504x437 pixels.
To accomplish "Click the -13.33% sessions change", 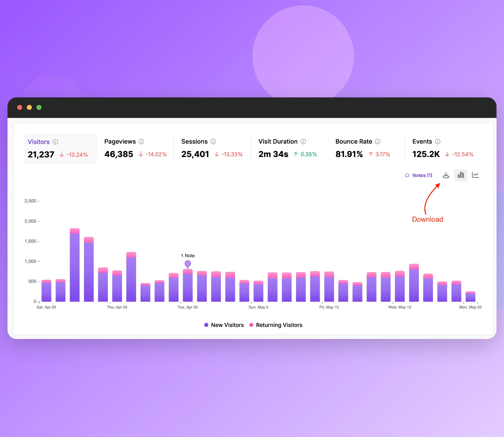I will pos(229,155).
